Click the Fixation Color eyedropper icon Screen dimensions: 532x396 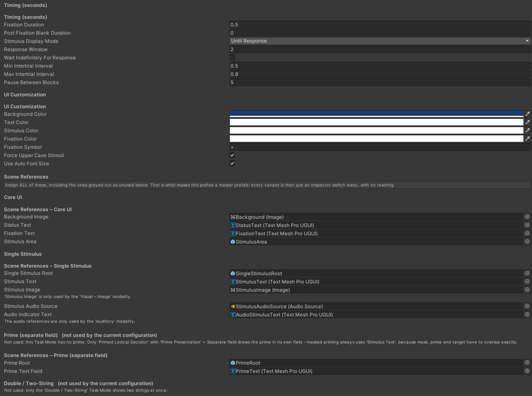click(x=528, y=139)
